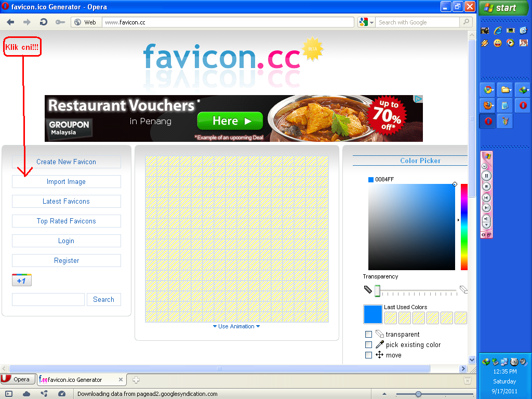Open Latest Favicons
This screenshot has width=532, height=399.
point(66,201)
